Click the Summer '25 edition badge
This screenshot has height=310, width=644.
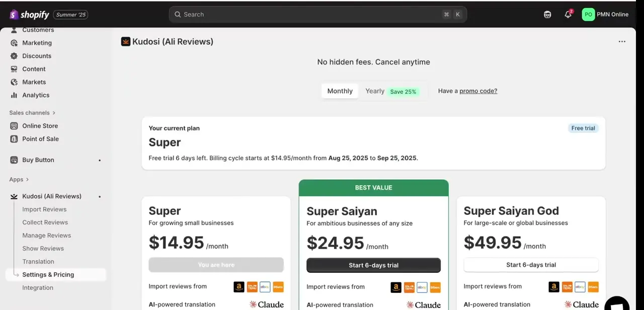click(70, 15)
